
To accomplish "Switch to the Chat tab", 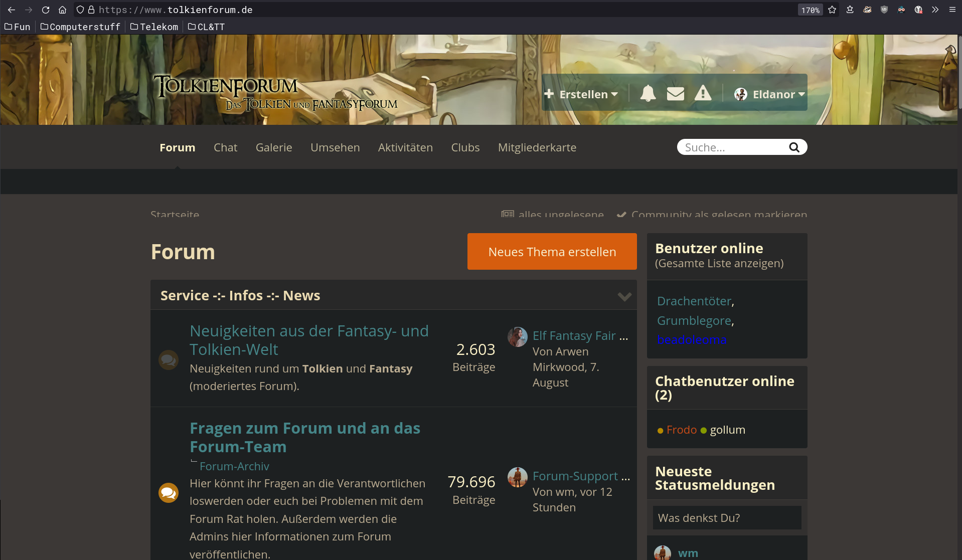I will pyautogui.click(x=225, y=147).
